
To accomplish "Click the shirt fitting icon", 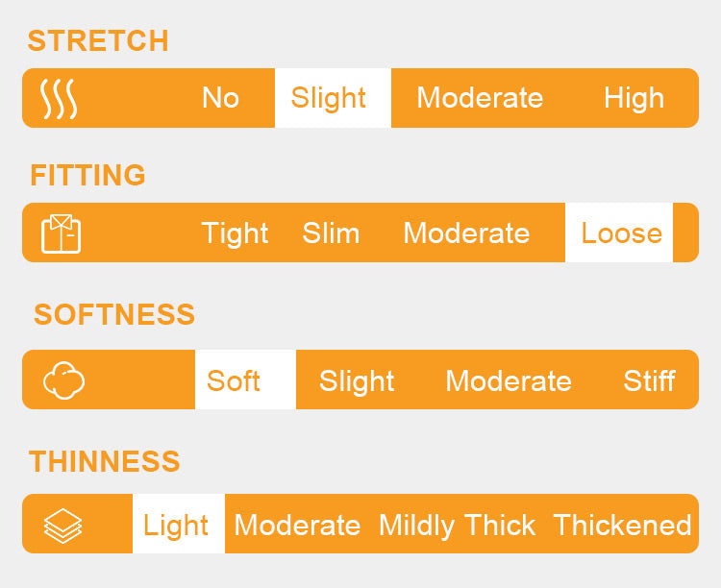I will (62, 233).
